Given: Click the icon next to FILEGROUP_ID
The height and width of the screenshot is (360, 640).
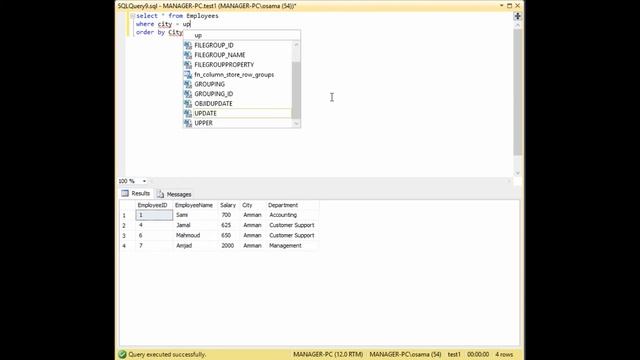Looking at the screenshot, I should [188, 45].
